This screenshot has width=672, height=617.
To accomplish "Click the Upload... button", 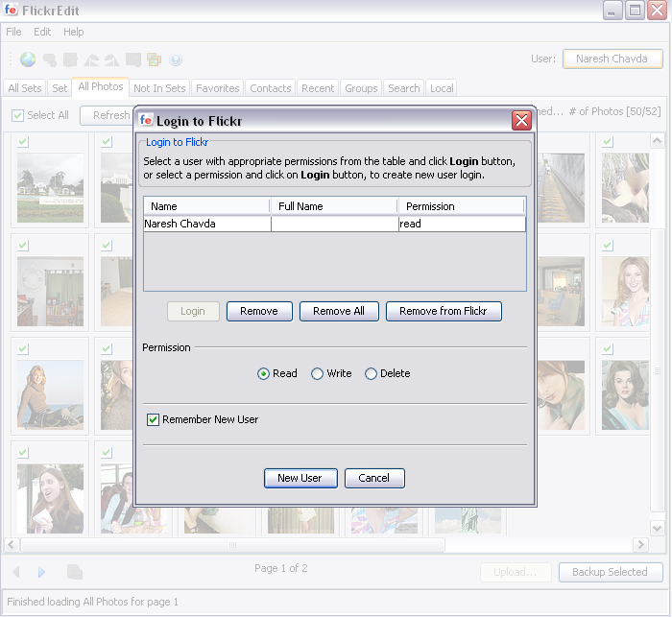I will click(516, 572).
